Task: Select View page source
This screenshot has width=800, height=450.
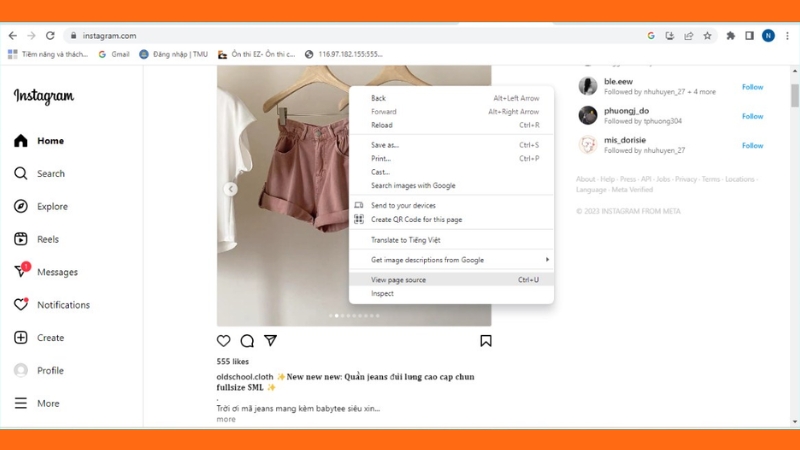Action: click(x=451, y=280)
